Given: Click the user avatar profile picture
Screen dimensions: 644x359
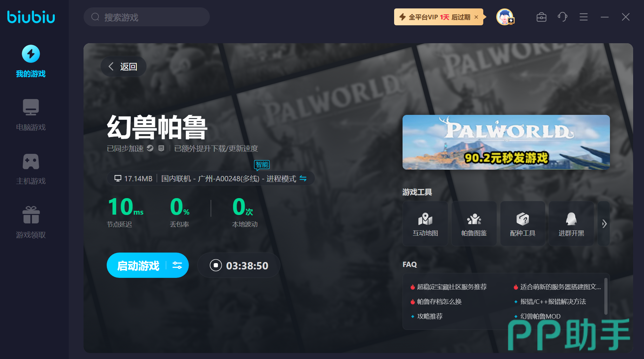Looking at the screenshot, I should [x=505, y=17].
